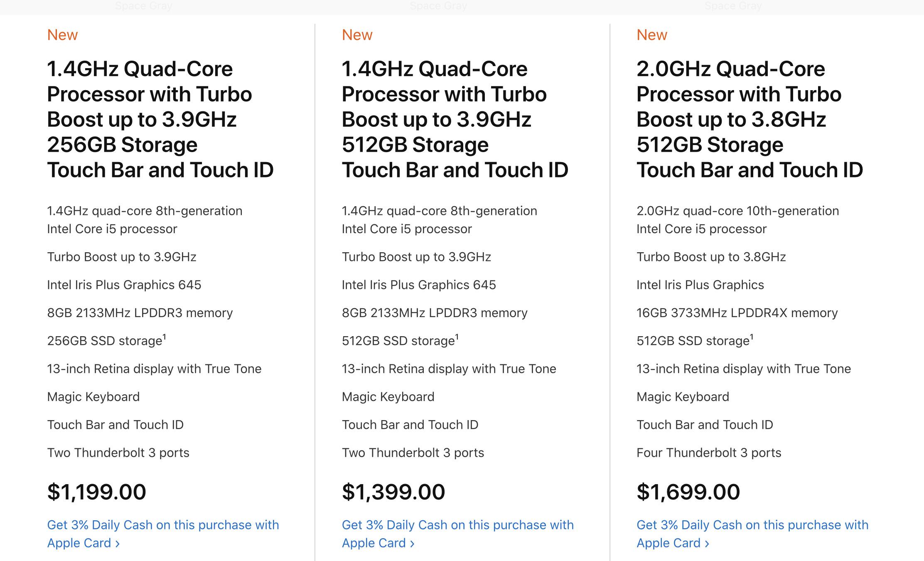The width and height of the screenshot is (924, 561).
Task: Click the 1.4GHz 256GB Storage heading
Action: tap(161, 119)
